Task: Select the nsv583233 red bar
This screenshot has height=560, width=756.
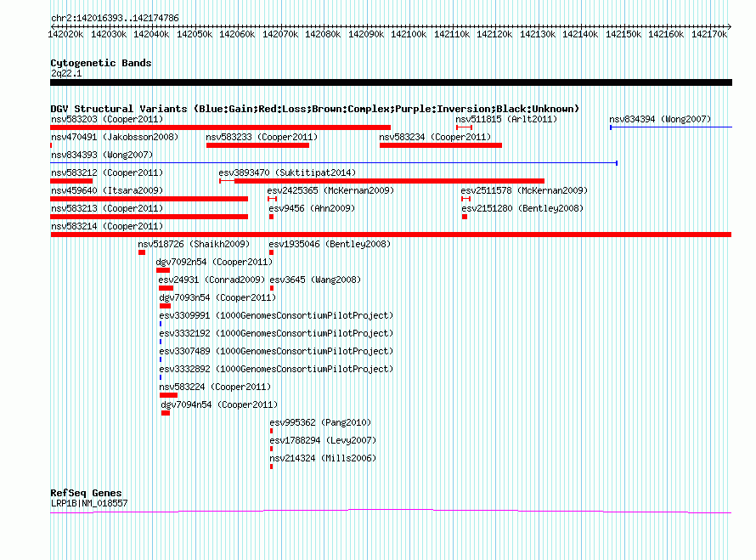Action: [x=258, y=145]
